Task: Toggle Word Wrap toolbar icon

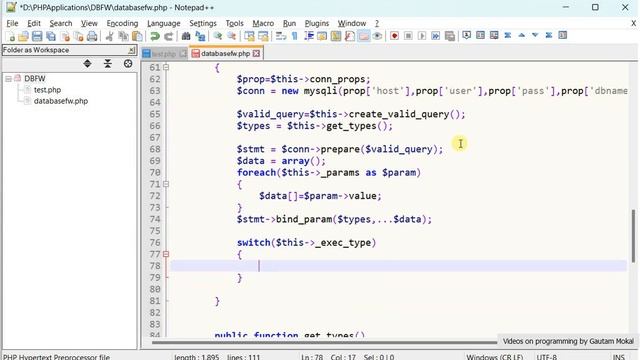Action: click(281, 36)
